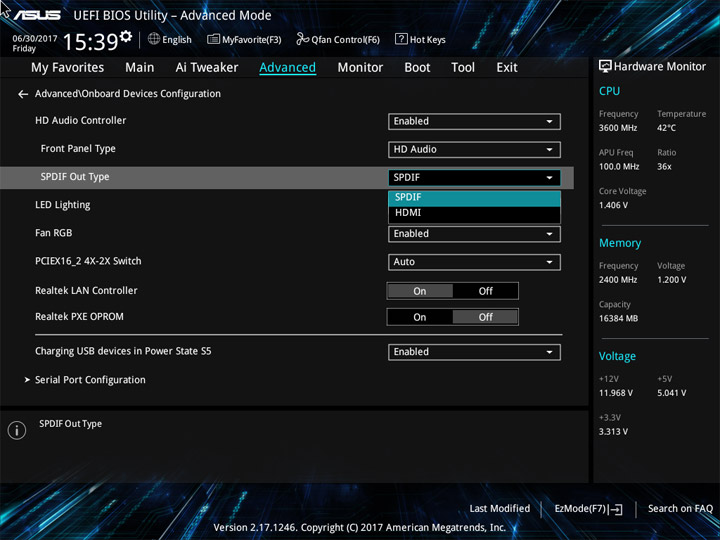Select the PCIEX16_2 4X-2X Switch label
This screenshot has height=540, width=720.
(88, 261)
